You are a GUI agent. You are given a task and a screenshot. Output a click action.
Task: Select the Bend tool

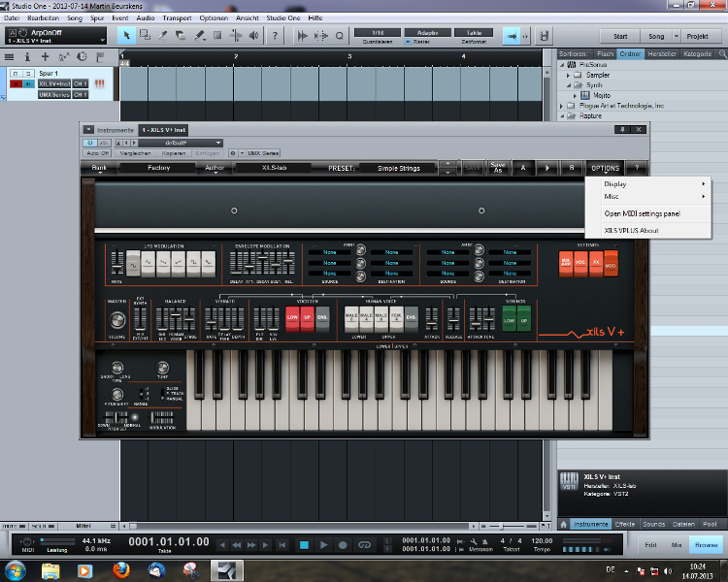[x=236, y=36]
